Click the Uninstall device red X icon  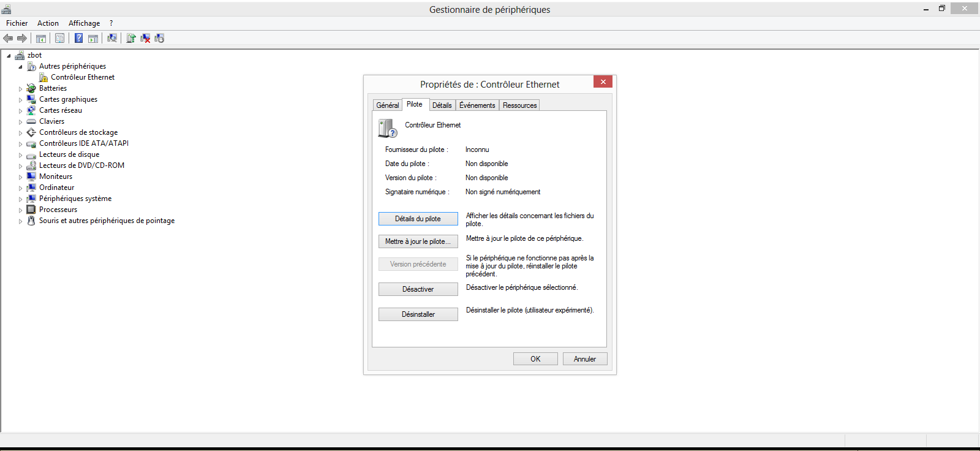click(145, 38)
